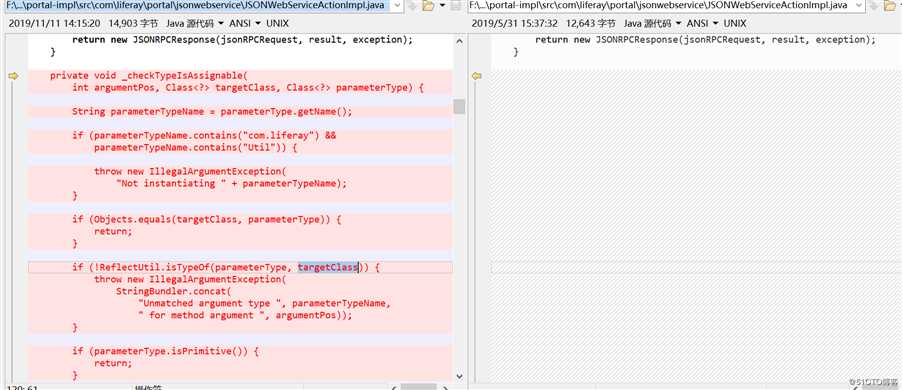The image size is (902, 390).
Task: Click the left pane save file icon
Action: [455, 6]
